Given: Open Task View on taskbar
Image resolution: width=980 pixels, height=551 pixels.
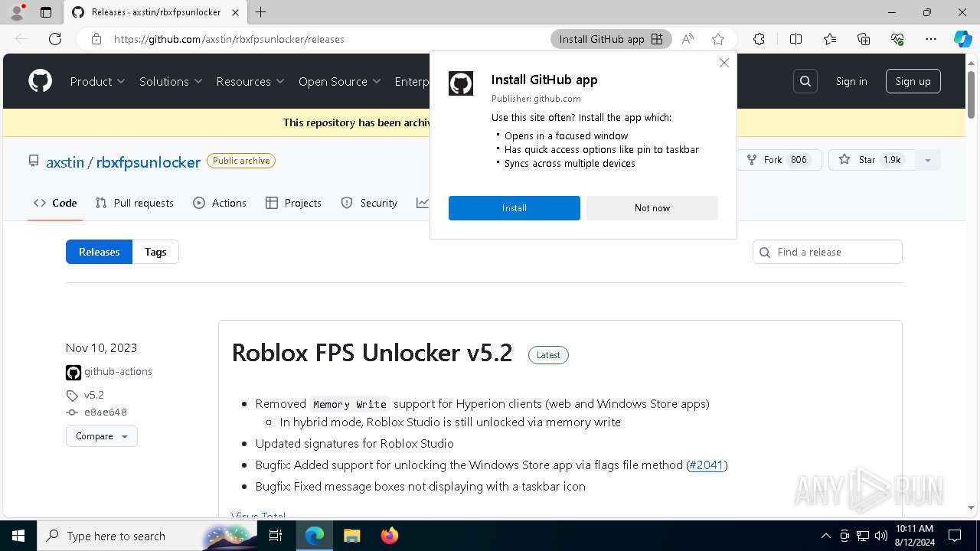Looking at the screenshot, I should tap(276, 536).
